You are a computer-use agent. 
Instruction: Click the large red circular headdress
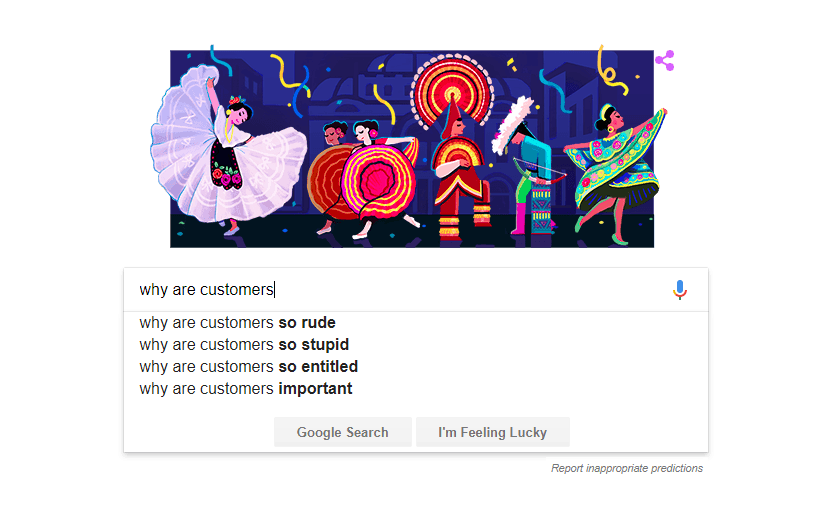click(x=452, y=93)
